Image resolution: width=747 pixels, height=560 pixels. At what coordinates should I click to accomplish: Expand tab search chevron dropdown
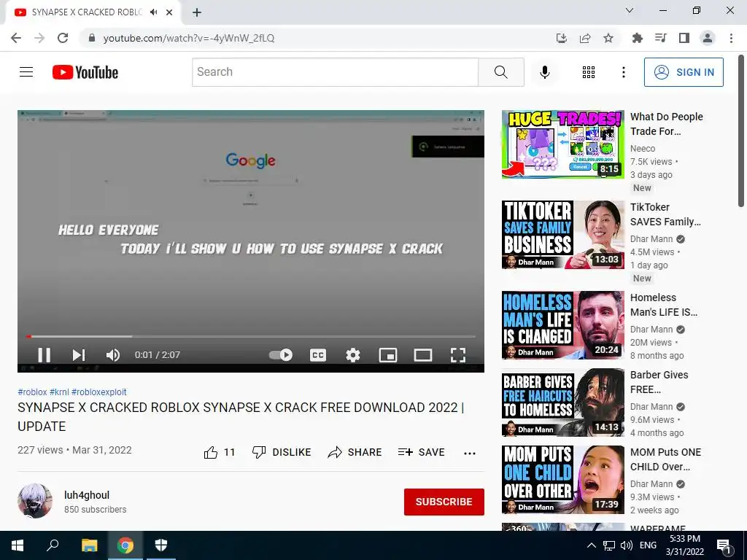[x=630, y=10]
